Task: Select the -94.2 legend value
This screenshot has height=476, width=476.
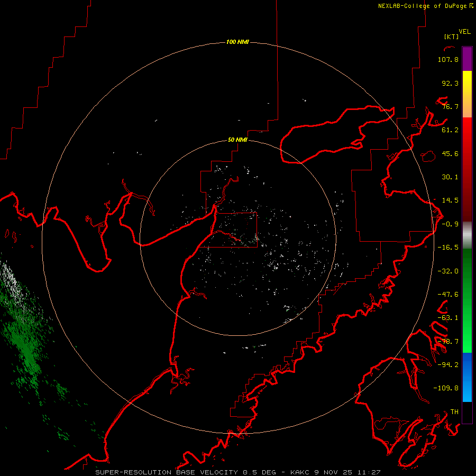Action: point(448,365)
